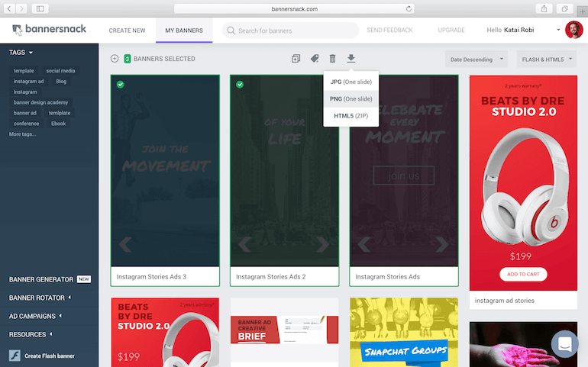
Task: Expand the AD CAMPAIGNS section
Action: (x=35, y=316)
